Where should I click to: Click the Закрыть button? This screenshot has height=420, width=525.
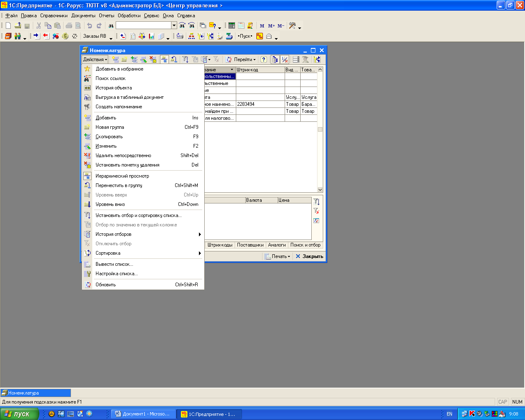point(310,256)
